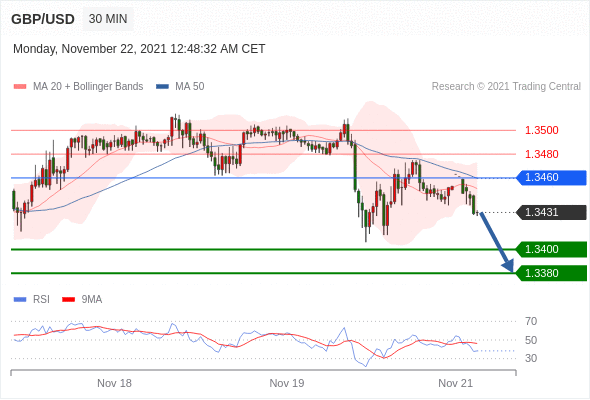Click the Nov 19 date axis label
Image resolution: width=590 pixels, height=400 pixels.
[287, 383]
